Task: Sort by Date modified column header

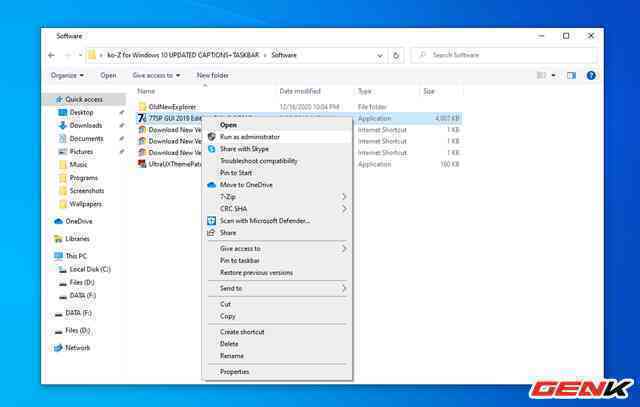Action: pyautogui.click(x=300, y=91)
